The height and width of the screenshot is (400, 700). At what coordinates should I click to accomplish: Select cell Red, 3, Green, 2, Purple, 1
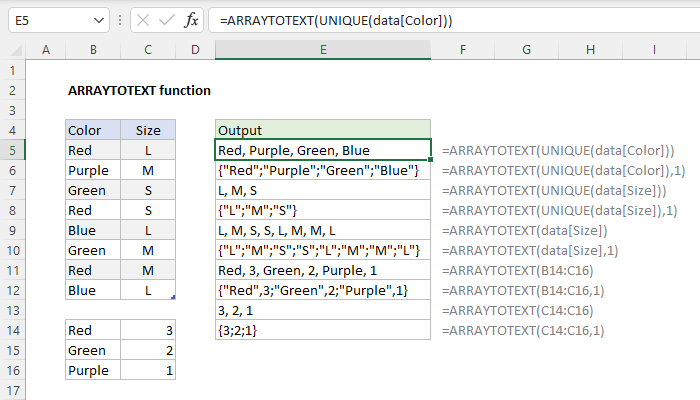click(323, 271)
